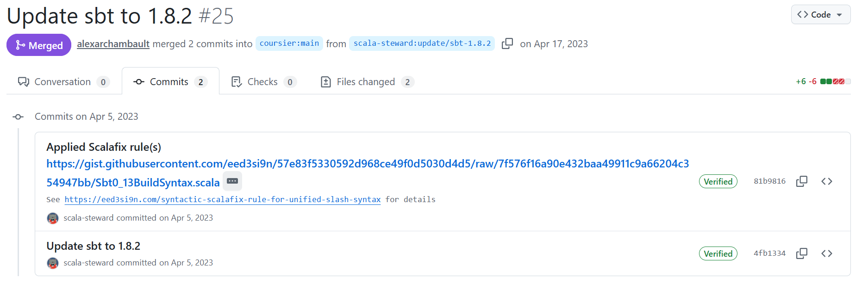868x290 pixels.
Task: Copy head branch name icon
Action: 507,43
